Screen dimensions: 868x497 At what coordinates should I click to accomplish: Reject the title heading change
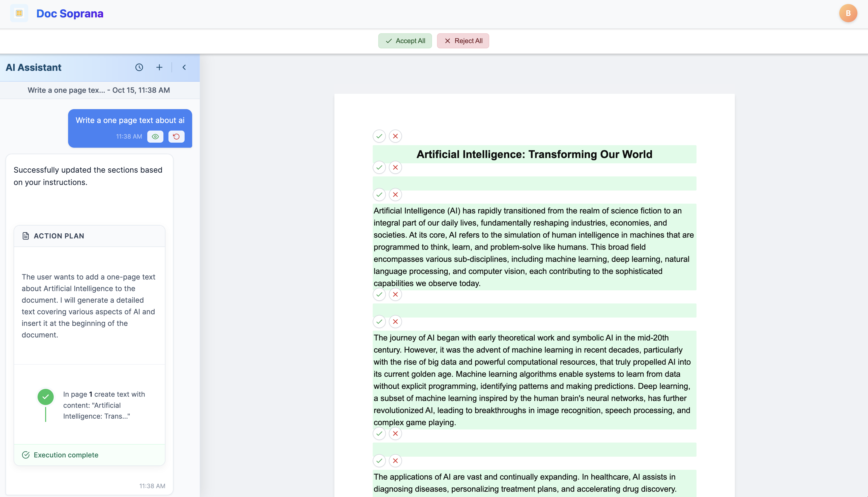[395, 136]
